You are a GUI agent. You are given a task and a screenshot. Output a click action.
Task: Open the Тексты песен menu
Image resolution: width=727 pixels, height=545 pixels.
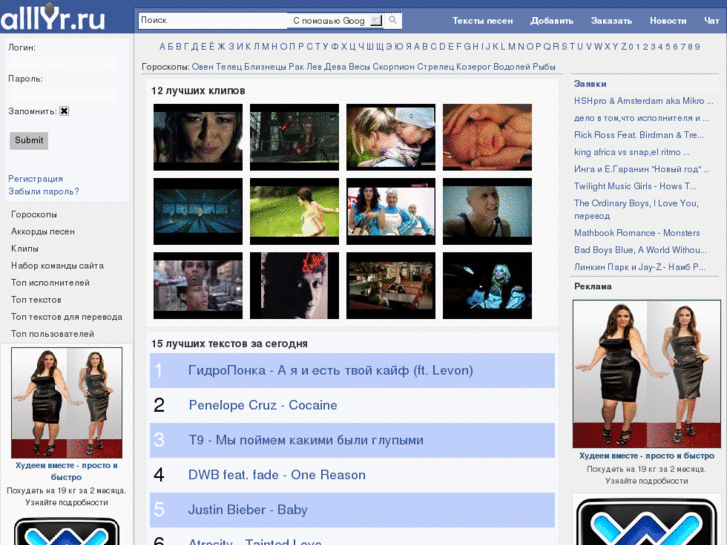tap(483, 20)
